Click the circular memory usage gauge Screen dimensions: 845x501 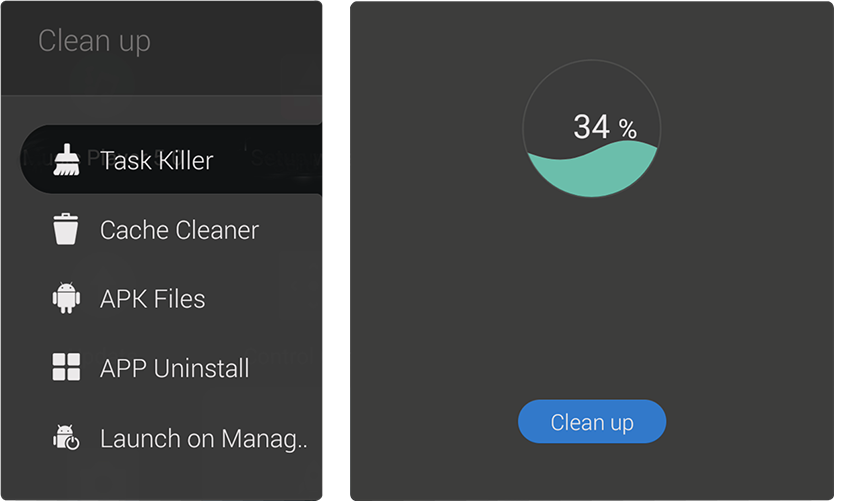click(x=592, y=128)
